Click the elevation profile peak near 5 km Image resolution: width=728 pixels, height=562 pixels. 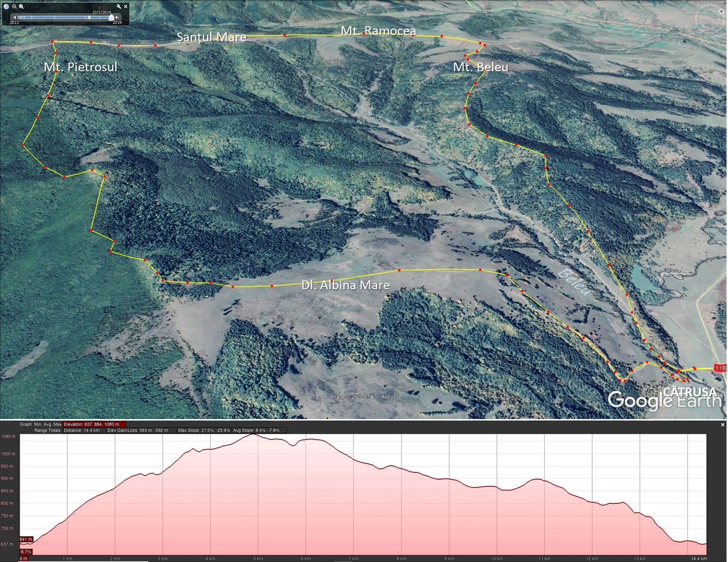[x=253, y=435]
